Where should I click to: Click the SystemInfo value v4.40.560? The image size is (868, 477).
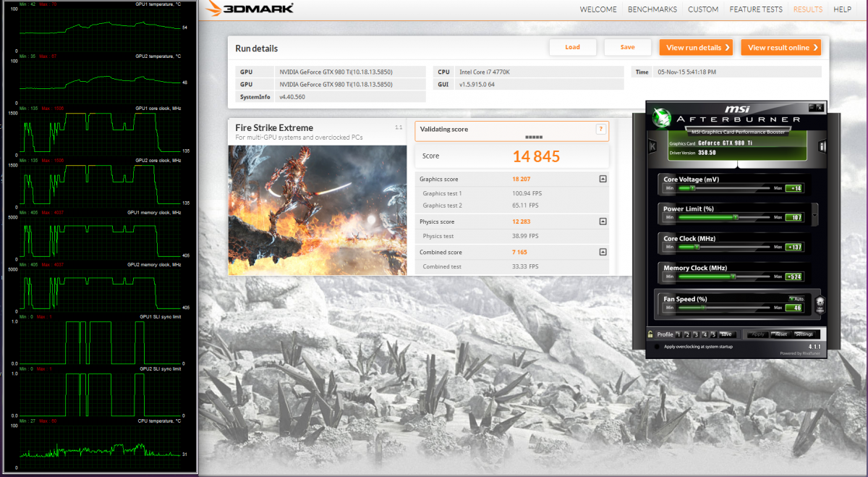tap(292, 96)
